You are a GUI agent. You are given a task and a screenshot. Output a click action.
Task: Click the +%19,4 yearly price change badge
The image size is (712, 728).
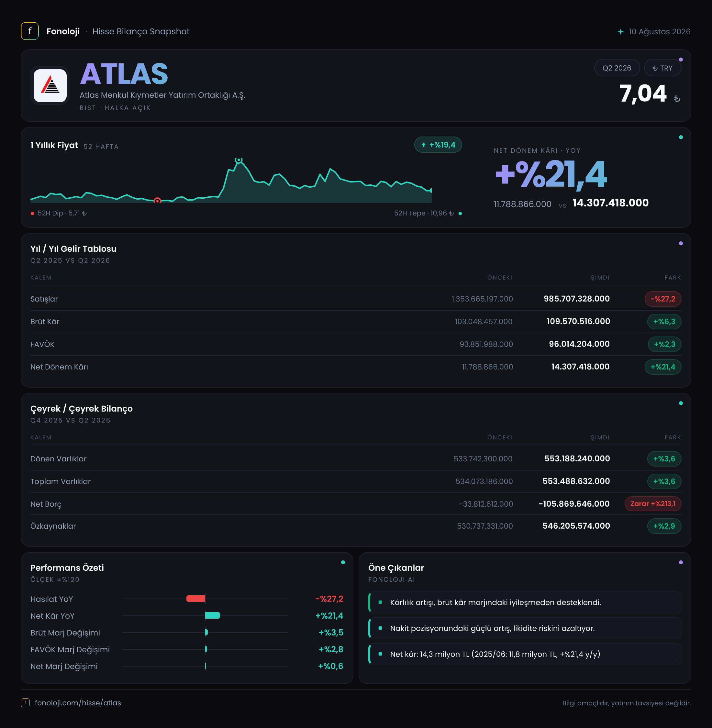click(x=438, y=145)
